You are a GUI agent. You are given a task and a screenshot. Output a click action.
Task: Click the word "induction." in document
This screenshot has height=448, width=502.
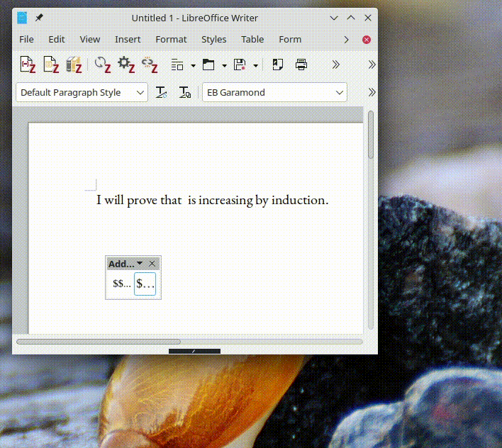click(x=300, y=201)
